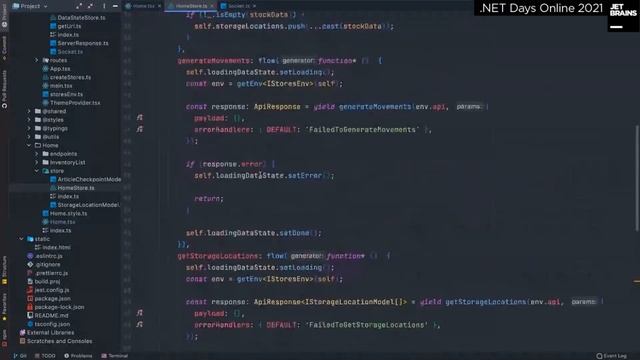Expand the @typings folder
640x360 pixels.
point(29,128)
